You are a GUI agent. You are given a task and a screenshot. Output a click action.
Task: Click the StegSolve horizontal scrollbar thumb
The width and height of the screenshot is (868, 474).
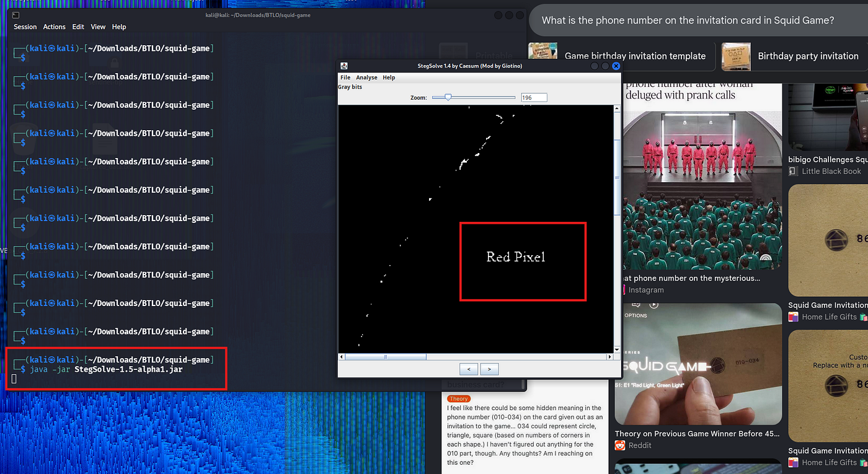[386, 357]
